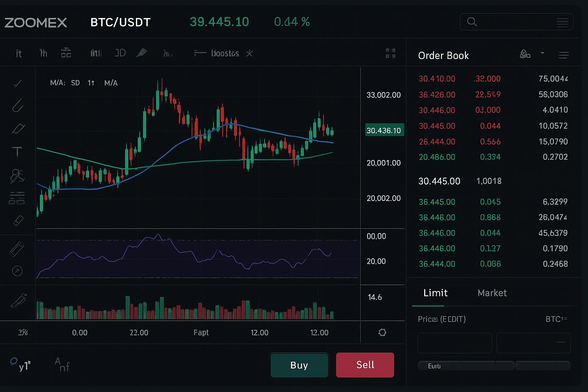Open the 3D timeframe option
The width and height of the screenshot is (588, 392).
120,53
